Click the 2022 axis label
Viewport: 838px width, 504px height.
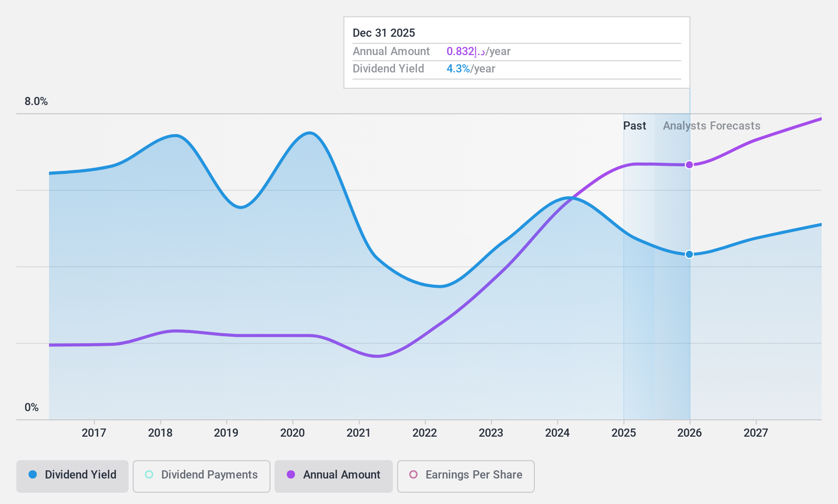pyautogui.click(x=425, y=433)
